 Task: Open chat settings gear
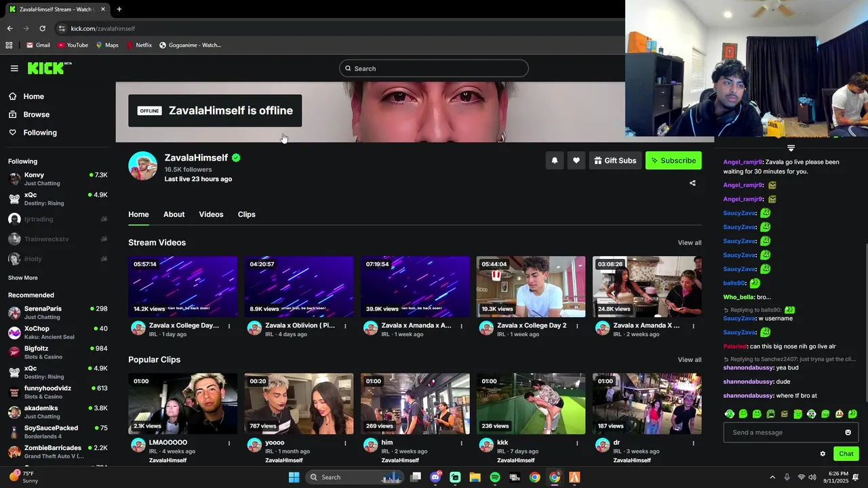823,454
